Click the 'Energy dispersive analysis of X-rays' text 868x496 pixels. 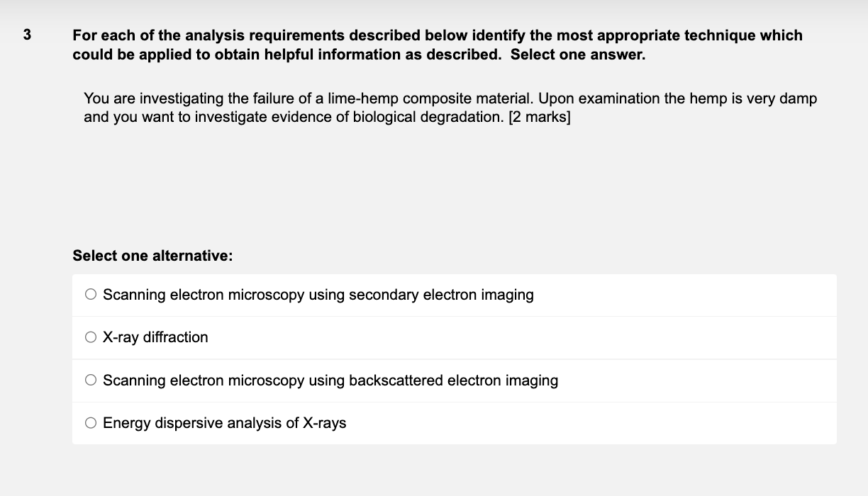pos(224,423)
